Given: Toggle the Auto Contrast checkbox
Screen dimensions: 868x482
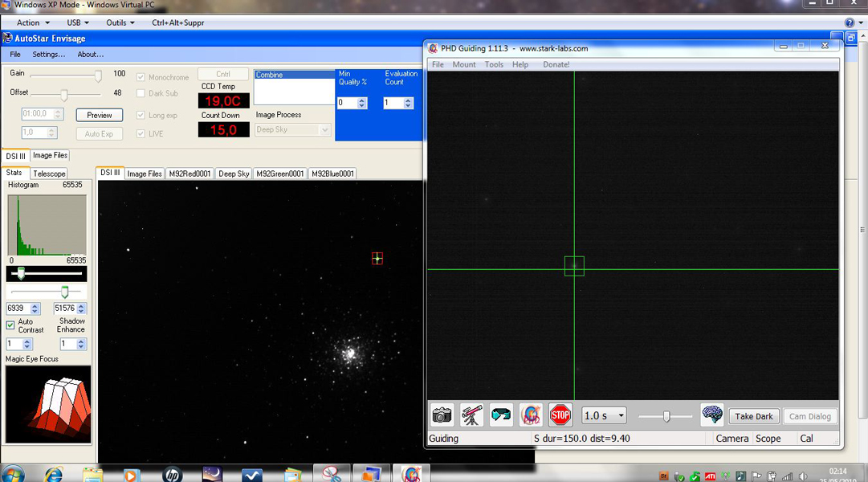Looking at the screenshot, I should (x=10, y=325).
